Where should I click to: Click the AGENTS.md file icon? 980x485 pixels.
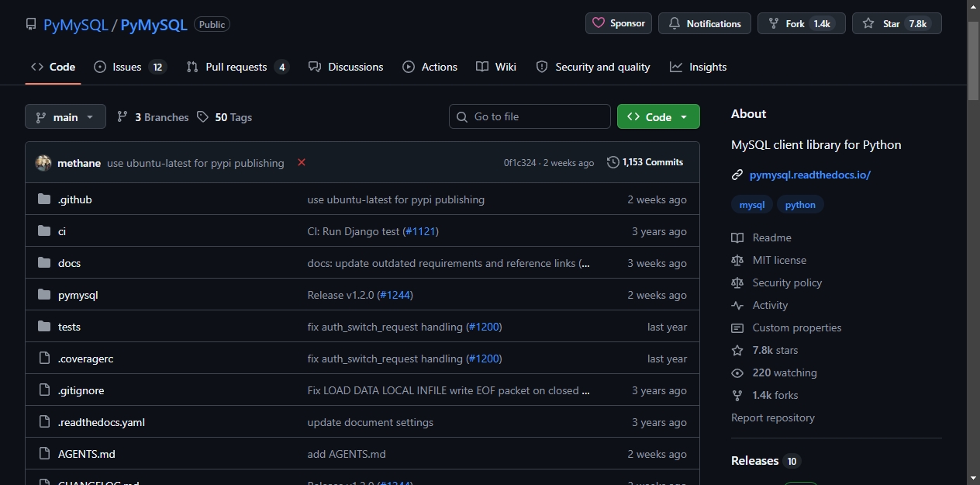[44, 454]
